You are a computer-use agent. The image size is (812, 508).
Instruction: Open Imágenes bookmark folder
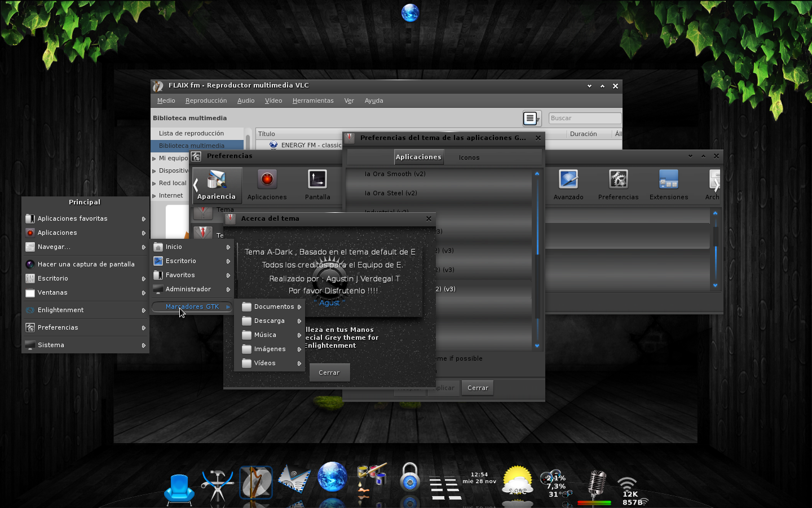click(x=270, y=349)
